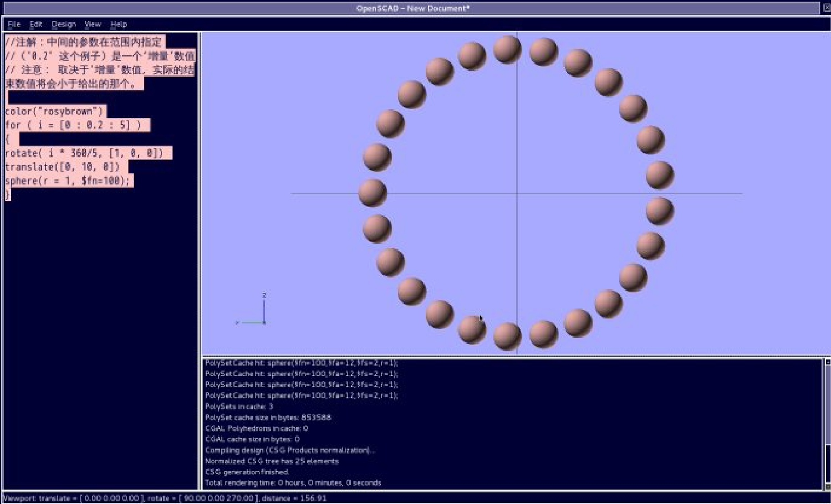Click the leftmost sphere on horizontal axis

click(x=373, y=193)
